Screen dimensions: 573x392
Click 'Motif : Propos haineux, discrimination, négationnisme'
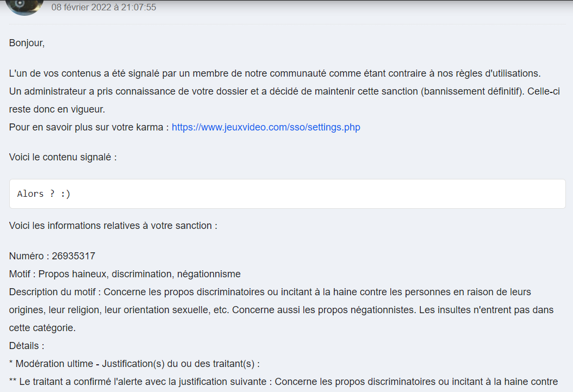[124, 274]
